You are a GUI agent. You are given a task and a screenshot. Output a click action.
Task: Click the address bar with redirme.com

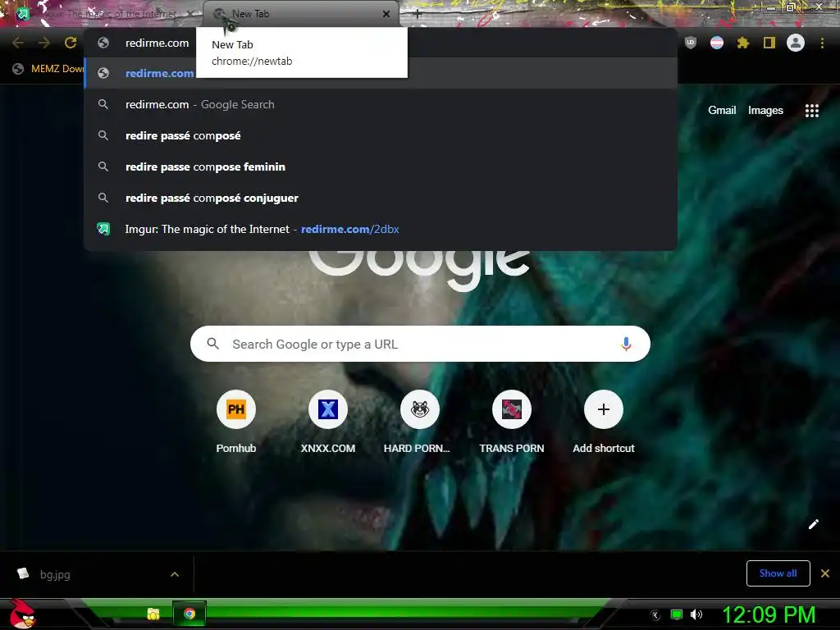[x=381, y=43]
